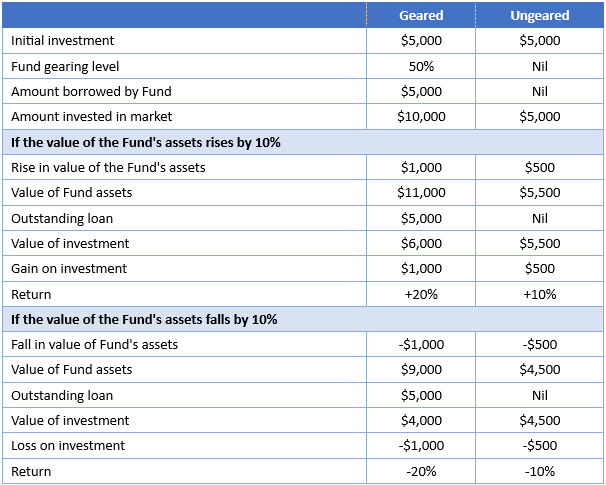Select the Loss on investment row label
Image resolution: width=606 pixels, height=485 pixels.
click(x=68, y=446)
